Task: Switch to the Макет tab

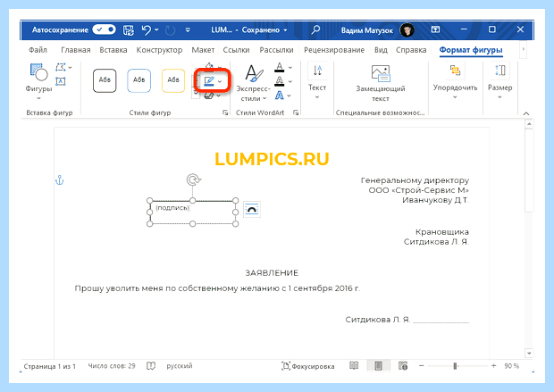Action: point(203,50)
